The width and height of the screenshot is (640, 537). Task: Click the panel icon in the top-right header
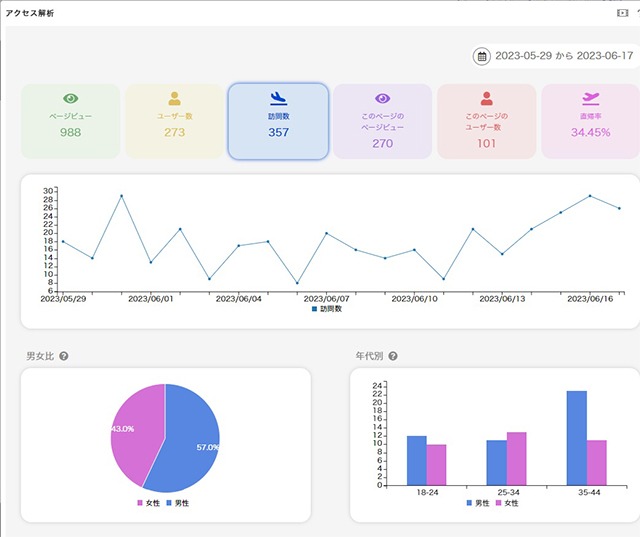tap(621, 12)
